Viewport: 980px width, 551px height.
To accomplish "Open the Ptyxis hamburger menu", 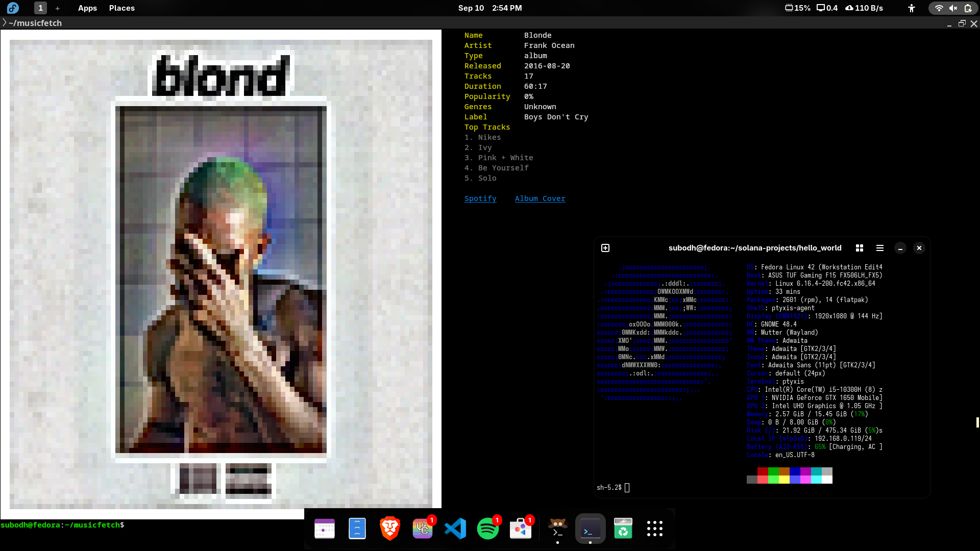I will (880, 248).
